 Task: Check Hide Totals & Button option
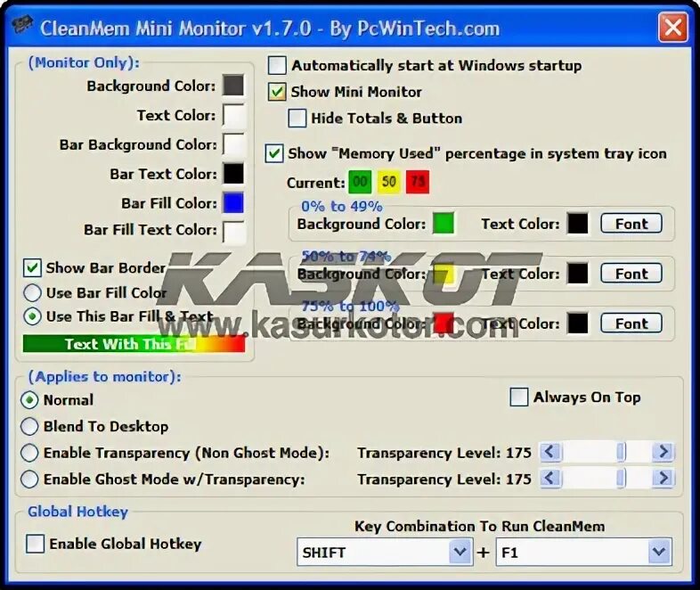tap(297, 119)
